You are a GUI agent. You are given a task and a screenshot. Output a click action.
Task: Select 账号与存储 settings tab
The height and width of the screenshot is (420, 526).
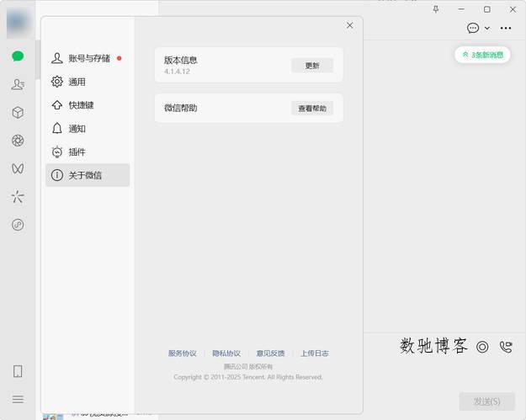point(88,58)
